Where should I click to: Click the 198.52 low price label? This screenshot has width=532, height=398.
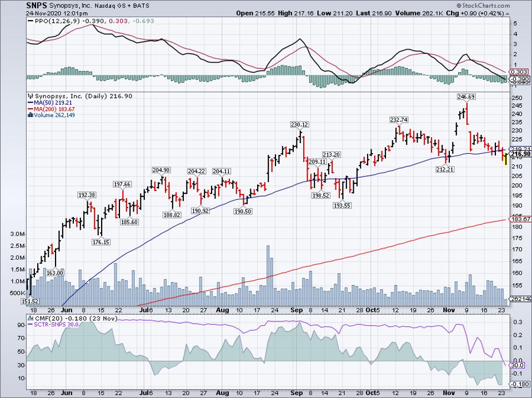[321, 195]
